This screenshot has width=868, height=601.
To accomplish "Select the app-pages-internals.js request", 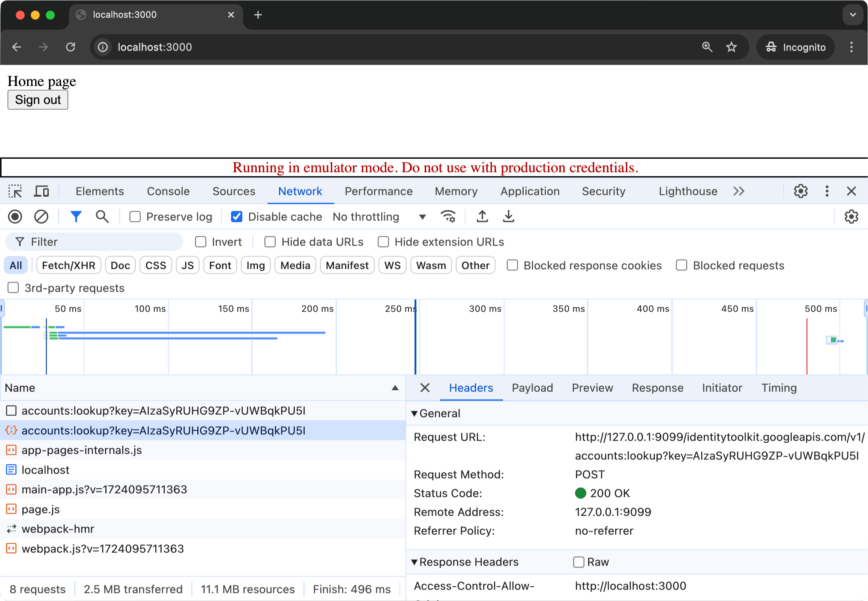I will 203,450.
